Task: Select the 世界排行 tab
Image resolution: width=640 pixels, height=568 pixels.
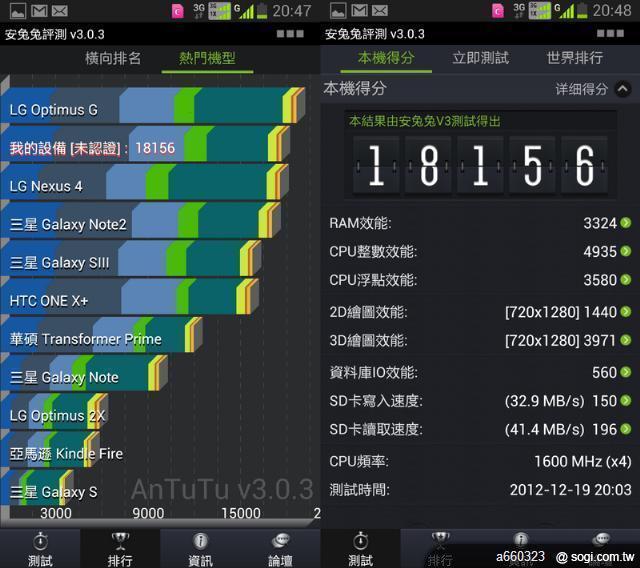Action: point(575,58)
